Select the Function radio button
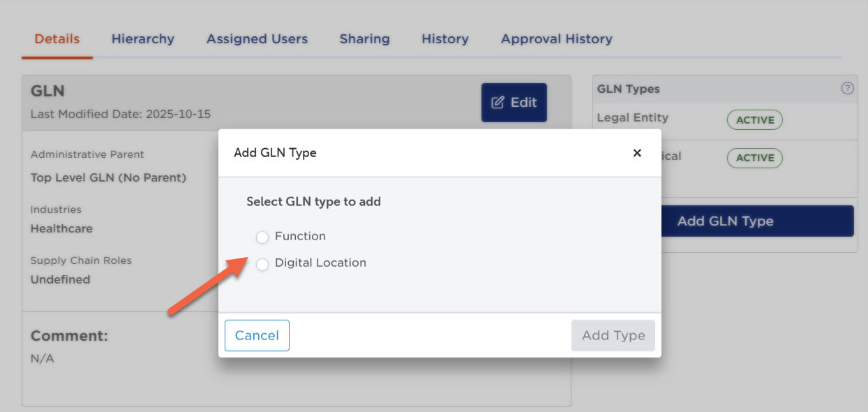The image size is (868, 412). click(262, 237)
